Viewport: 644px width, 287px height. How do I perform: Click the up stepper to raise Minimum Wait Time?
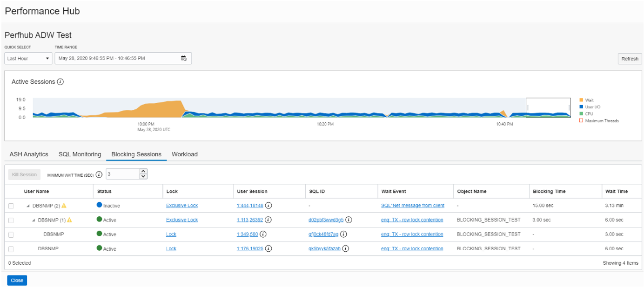(x=142, y=172)
